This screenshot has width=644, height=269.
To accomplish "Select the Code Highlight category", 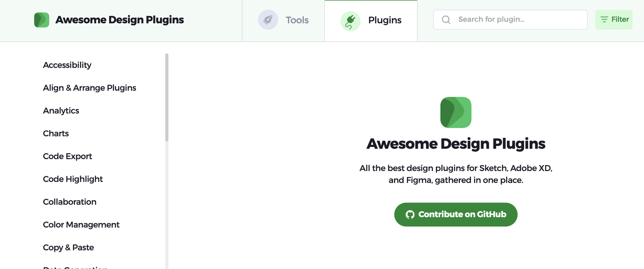I will 73,179.
